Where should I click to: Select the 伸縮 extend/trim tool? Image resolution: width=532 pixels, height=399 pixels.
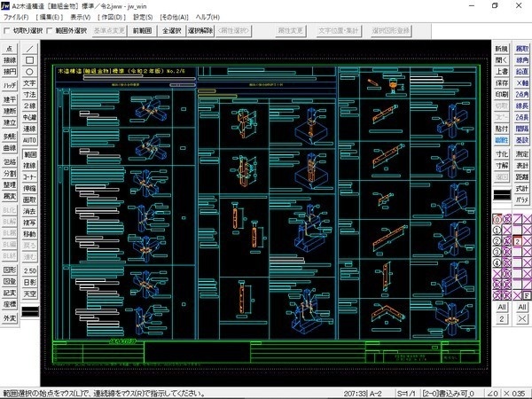tap(29, 188)
